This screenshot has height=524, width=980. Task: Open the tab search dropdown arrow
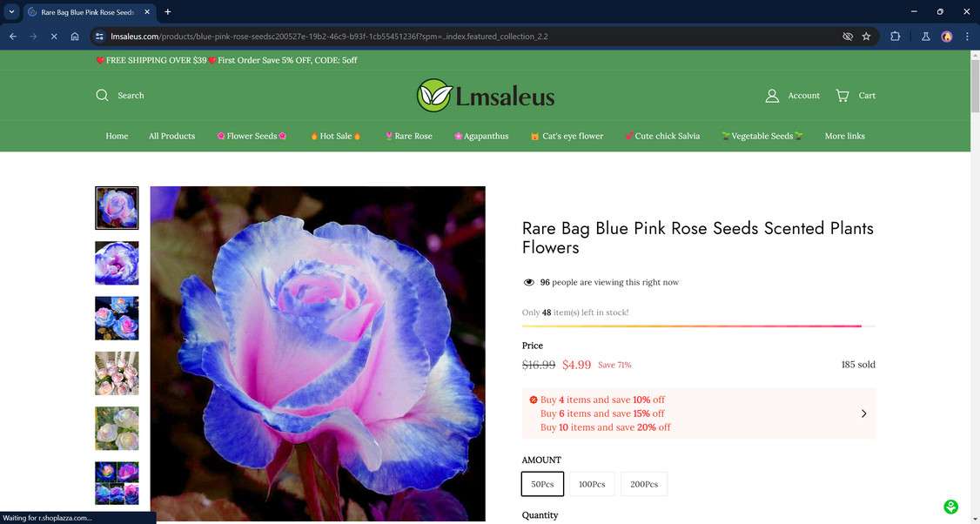coord(11,11)
